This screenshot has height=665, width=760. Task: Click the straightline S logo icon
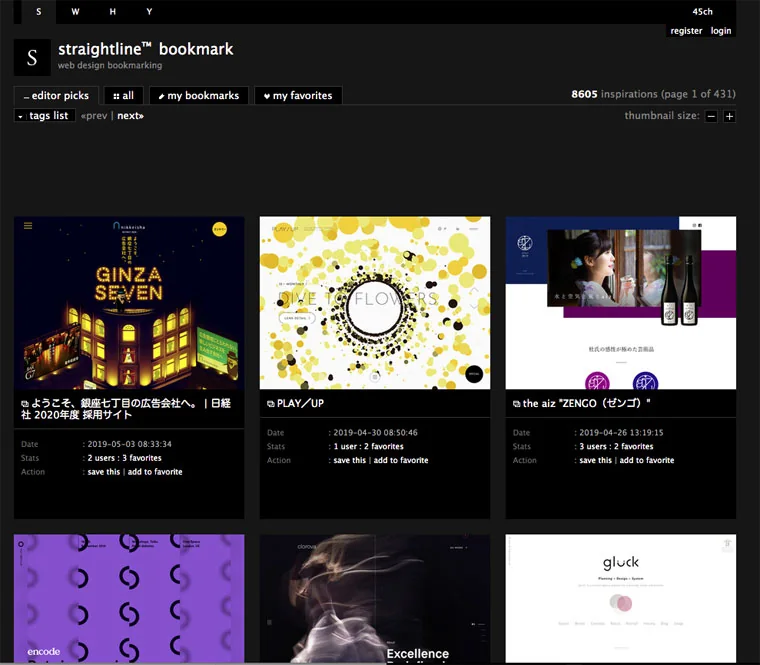click(x=32, y=57)
